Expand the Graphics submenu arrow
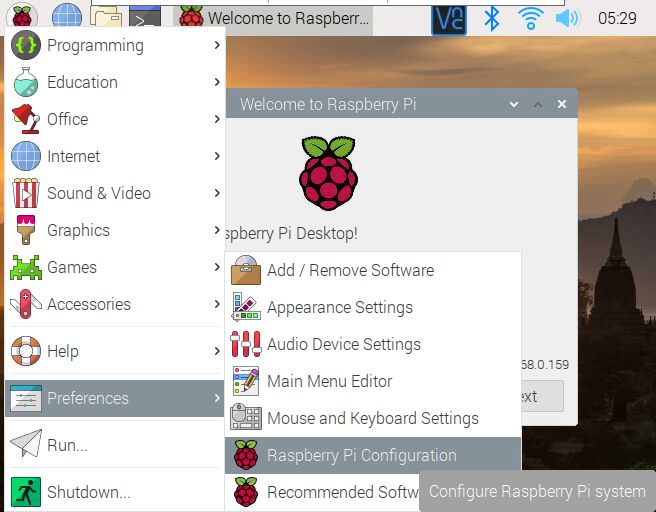656x512 pixels. coord(217,230)
